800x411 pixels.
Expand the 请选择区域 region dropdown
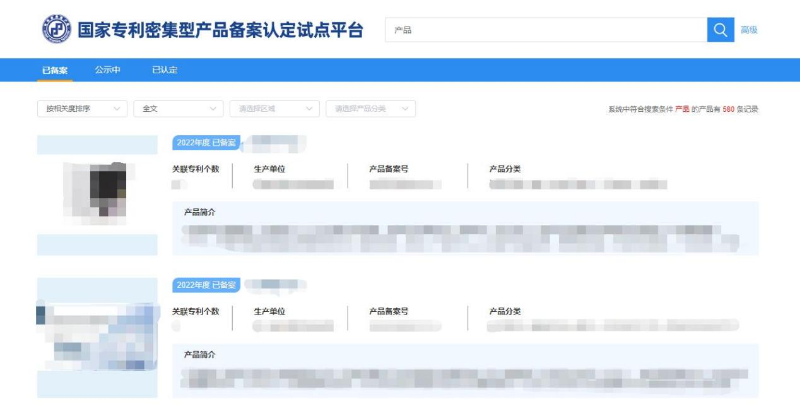[274, 108]
